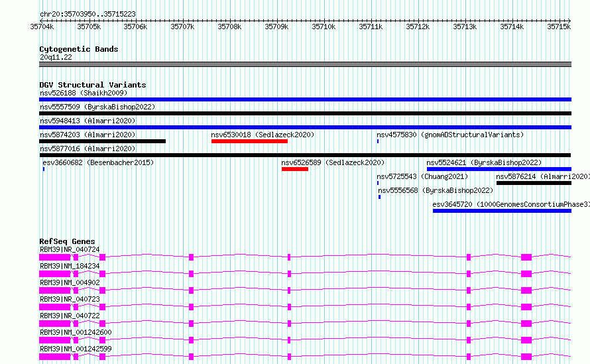Click the DGV Structural Variants track title
Image resolution: width=590 pixels, height=364 pixels.
[93, 85]
